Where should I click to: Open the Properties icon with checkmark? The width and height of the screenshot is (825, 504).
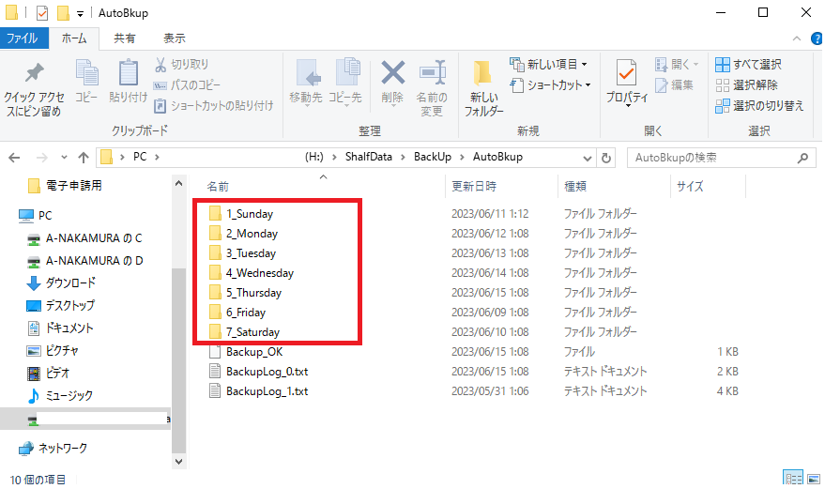pyautogui.click(x=626, y=73)
